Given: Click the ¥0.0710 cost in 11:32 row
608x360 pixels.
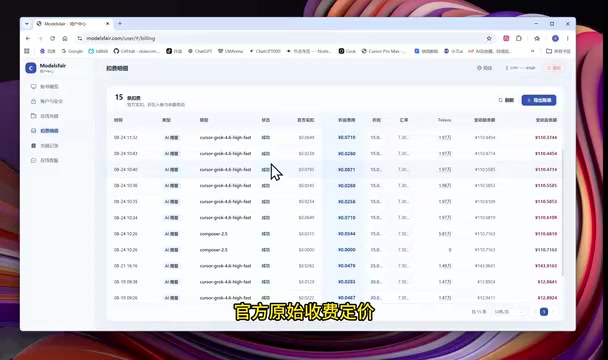Looking at the screenshot, I should point(347,137).
